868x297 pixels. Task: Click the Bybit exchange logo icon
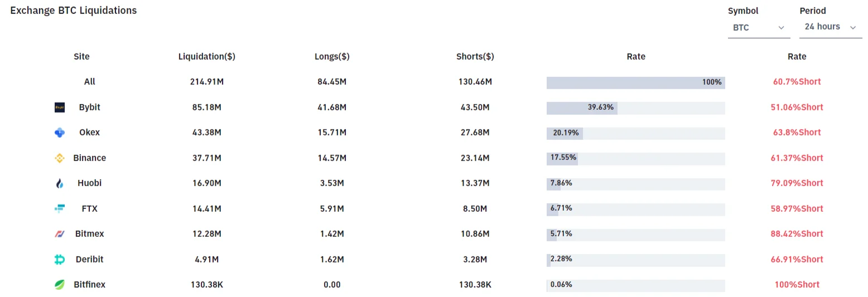point(60,108)
